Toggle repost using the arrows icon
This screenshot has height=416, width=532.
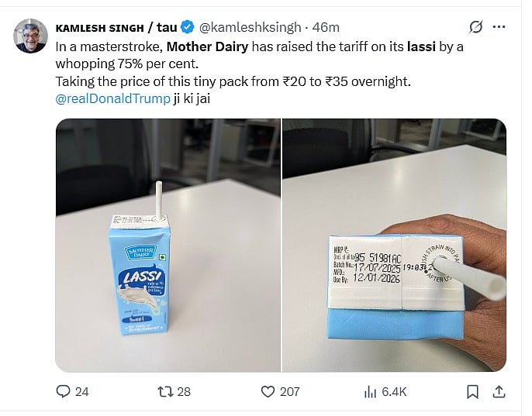coord(164,391)
